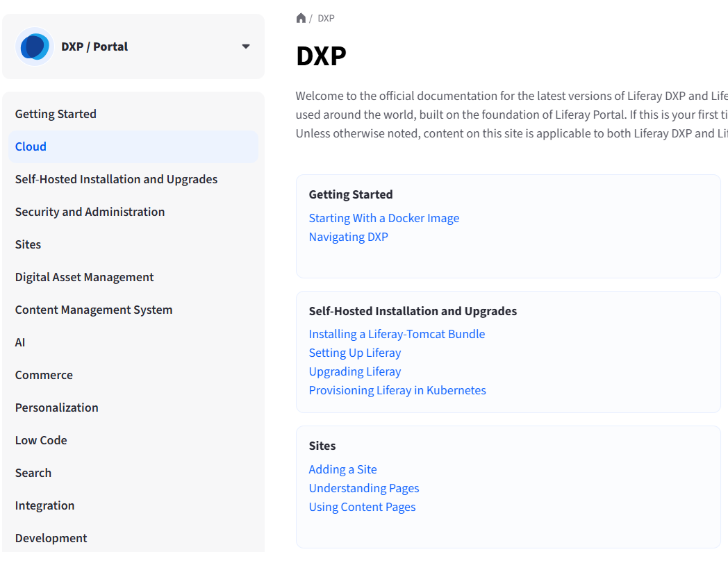Expand the Getting Started sidebar section
This screenshot has height=579, width=728.
[56, 114]
